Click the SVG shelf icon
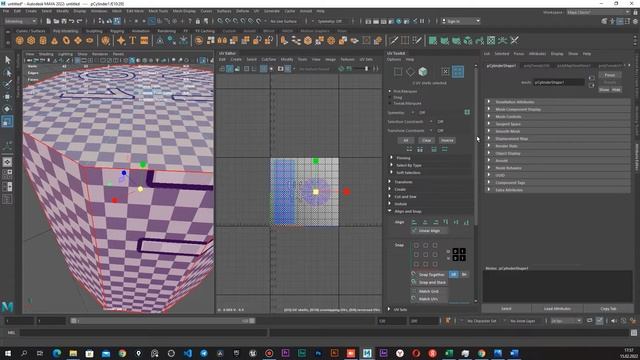Screen dimensions: 640x360 click(144, 40)
